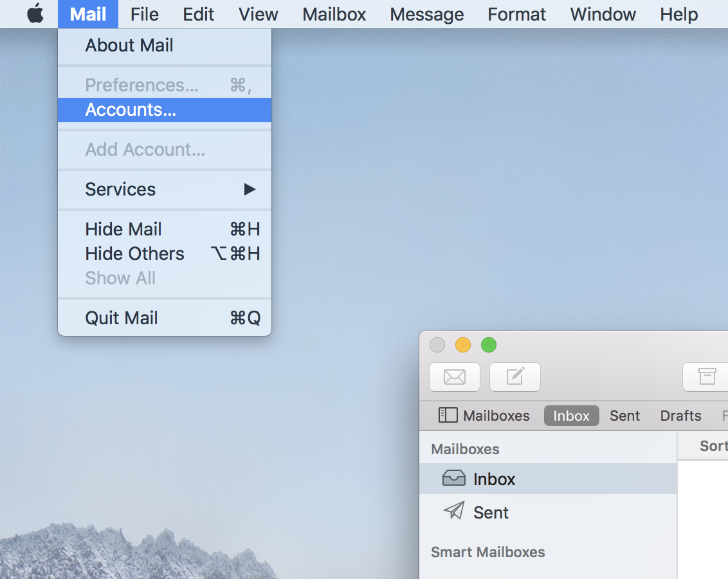The height and width of the screenshot is (579, 728).
Task: Click the Archive toolbar button
Action: tap(707, 376)
